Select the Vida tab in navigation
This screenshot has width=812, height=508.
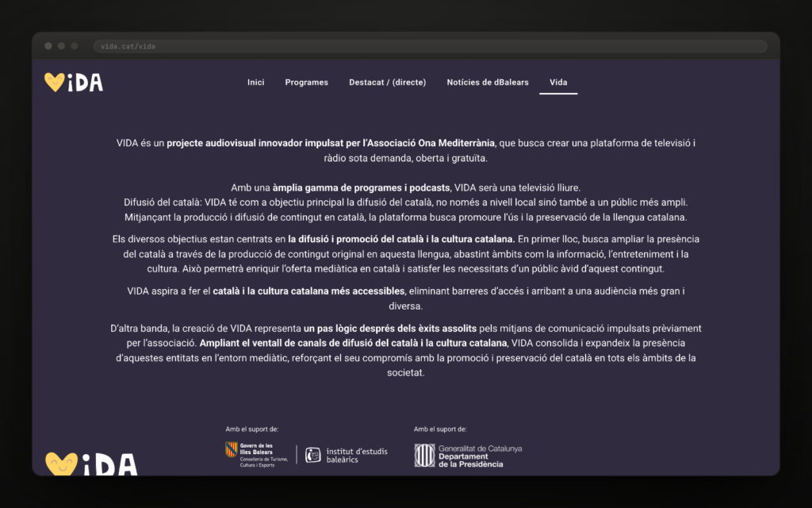pos(558,83)
